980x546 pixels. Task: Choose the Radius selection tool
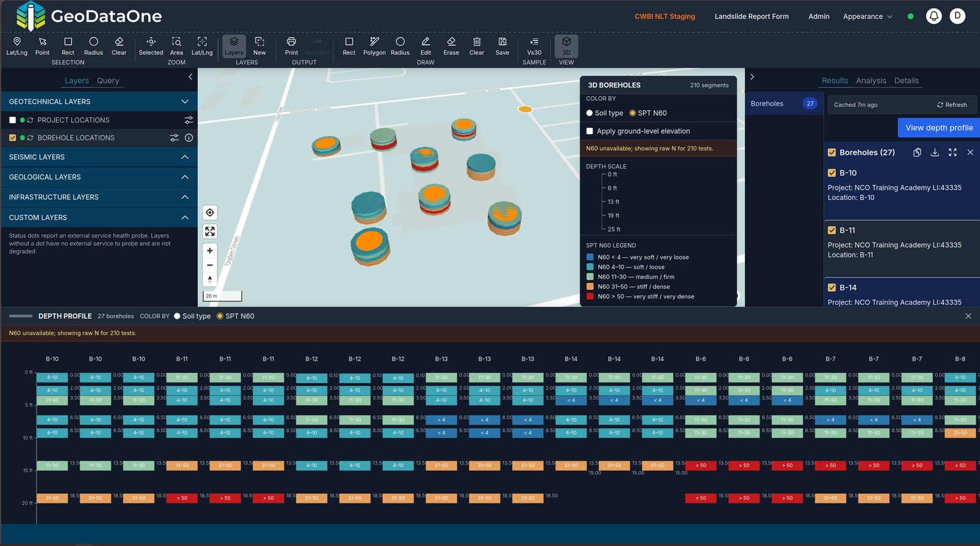coord(93,46)
